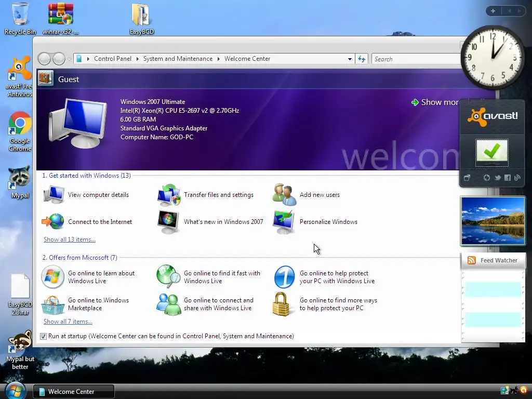Click the address bar Refresh button
532x399 pixels.
(x=362, y=59)
